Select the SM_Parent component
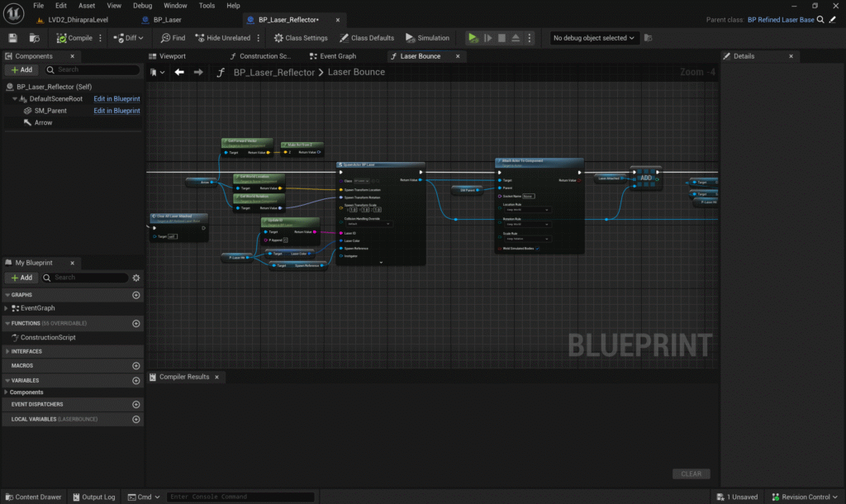This screenshot has height=504, width=846. (x=50, y=111)
